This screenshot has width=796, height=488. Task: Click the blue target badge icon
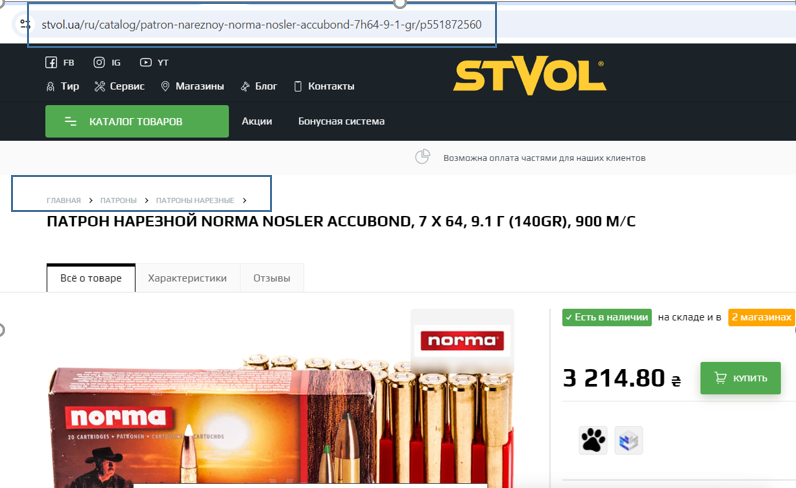tap(628, 440)
